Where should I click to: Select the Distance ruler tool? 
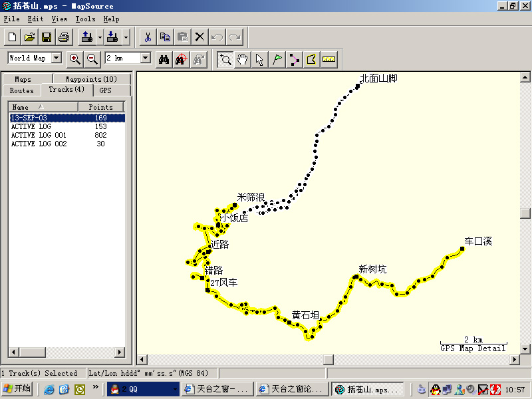(x=329, y=59)
